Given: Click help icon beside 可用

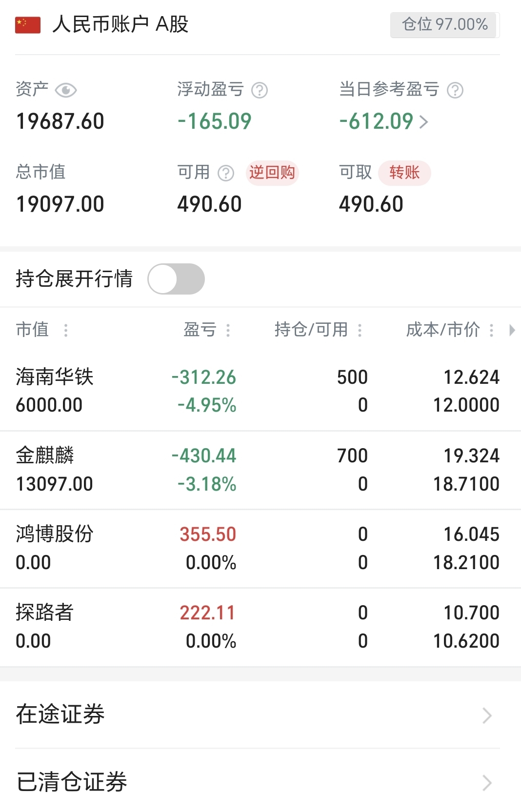Looking at the screenshot, I should click(226, 173).
